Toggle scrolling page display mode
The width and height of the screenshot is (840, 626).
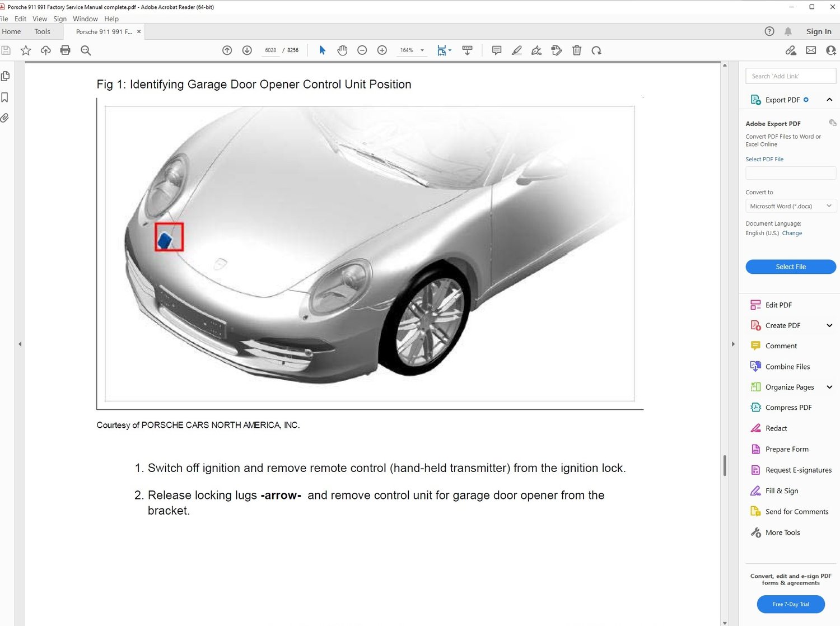click(468, 50)
